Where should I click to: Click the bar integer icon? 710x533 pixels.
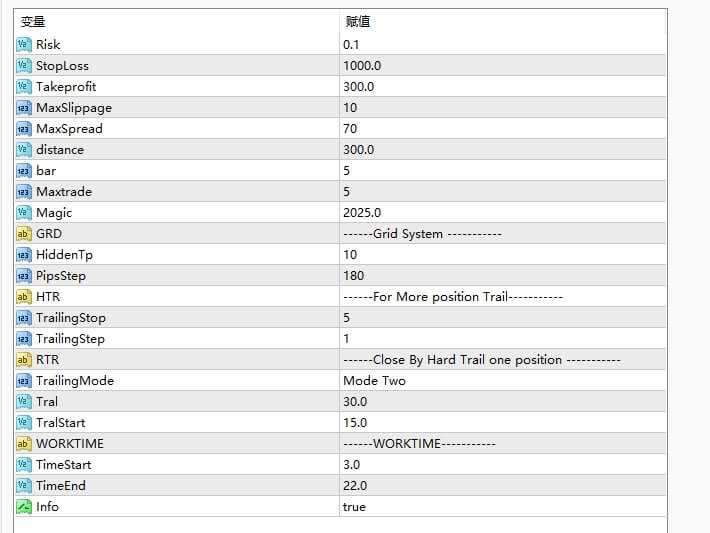tap(24, 171)
